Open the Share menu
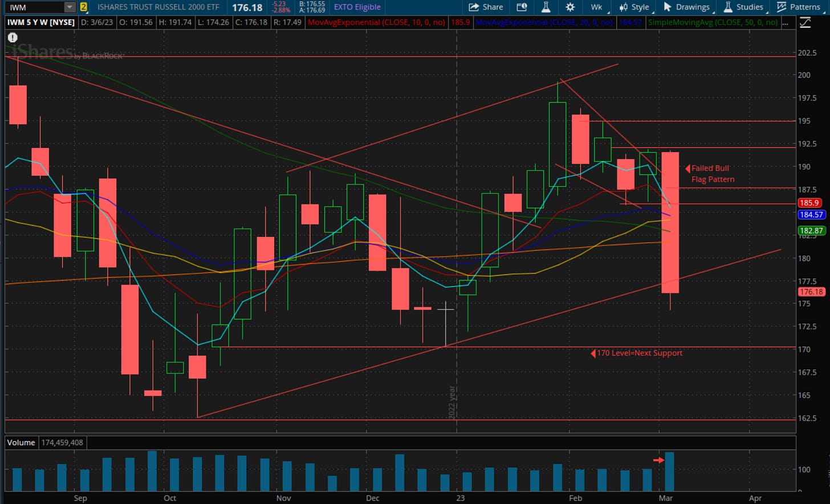Image resolution: width=830 pixels, height=504 pixels. pyautogui.click(x=486, y=7)
